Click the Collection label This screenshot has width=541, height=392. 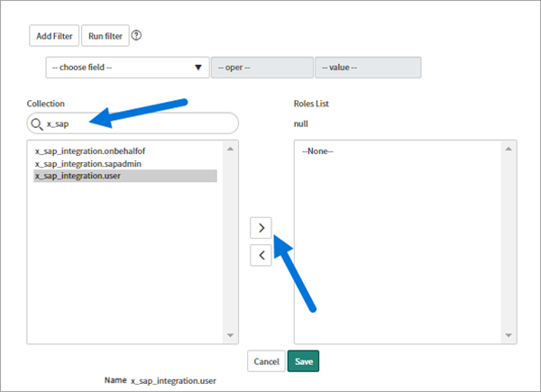tap(46, 104)
